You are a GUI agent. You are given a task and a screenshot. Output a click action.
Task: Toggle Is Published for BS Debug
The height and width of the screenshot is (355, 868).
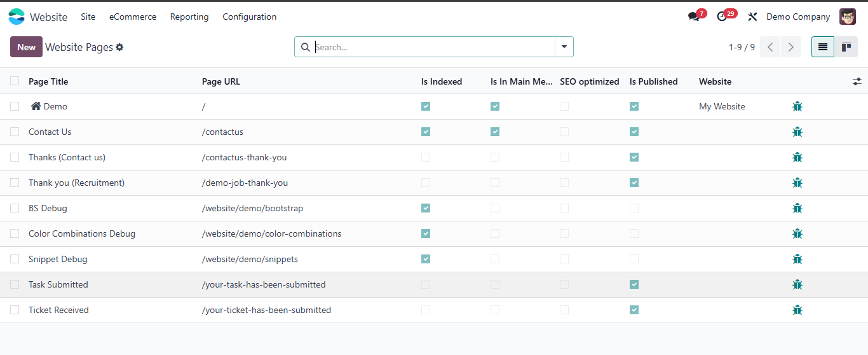click(x=634, y=208)
